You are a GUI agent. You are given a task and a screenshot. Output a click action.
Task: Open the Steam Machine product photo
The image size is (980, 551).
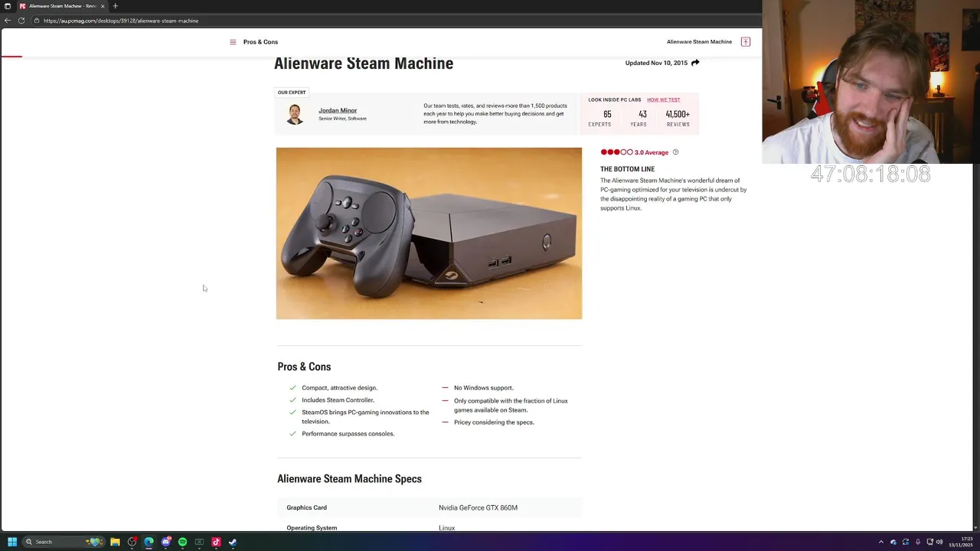click(429, 233)
